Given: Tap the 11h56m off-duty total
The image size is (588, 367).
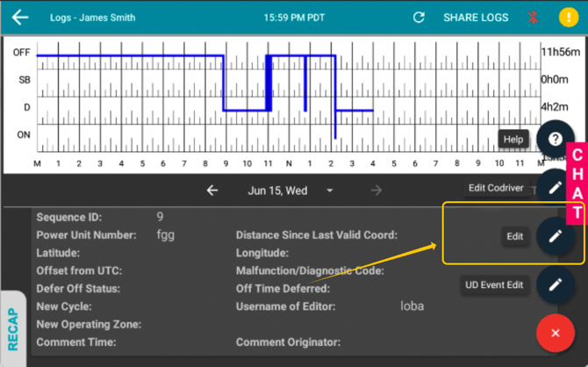Looking at the screenshot, I should point(560,52).
